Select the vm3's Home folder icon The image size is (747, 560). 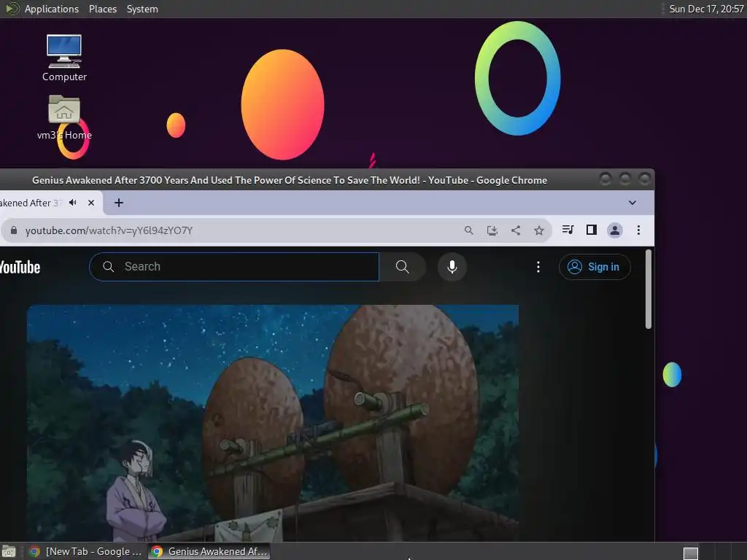tap(64, 117)
